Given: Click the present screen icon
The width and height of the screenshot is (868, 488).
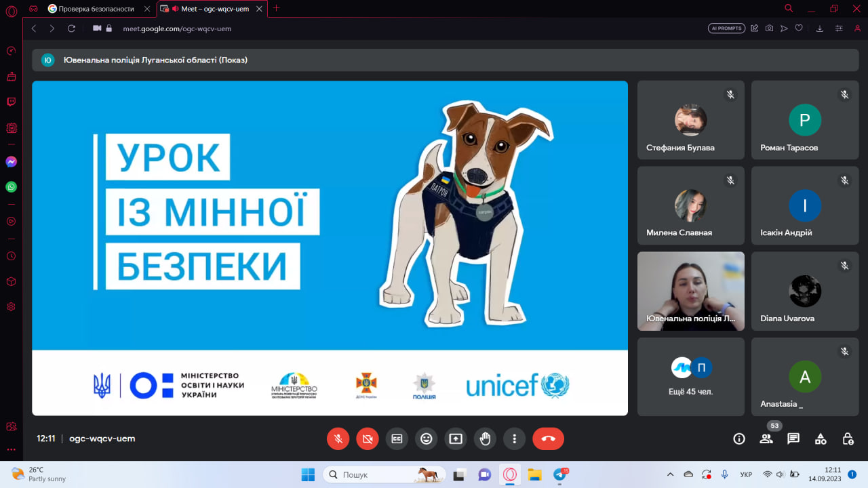Looking at the screenshot, I should (456, 439).
